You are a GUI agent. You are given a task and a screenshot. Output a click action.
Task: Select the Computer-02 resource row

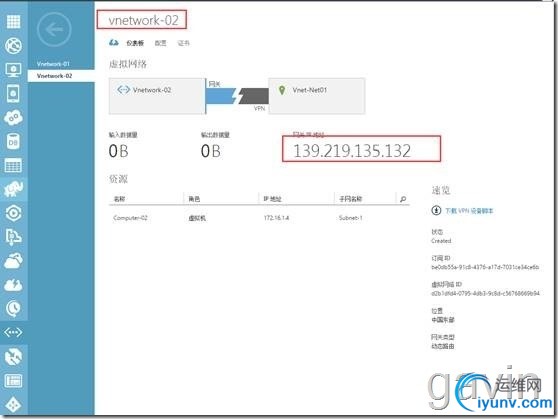259,218
